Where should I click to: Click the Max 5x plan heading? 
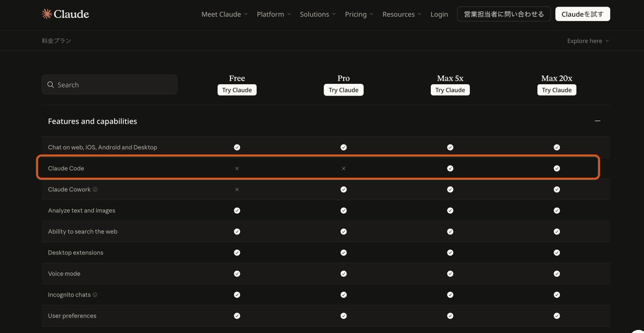point(450,78)
